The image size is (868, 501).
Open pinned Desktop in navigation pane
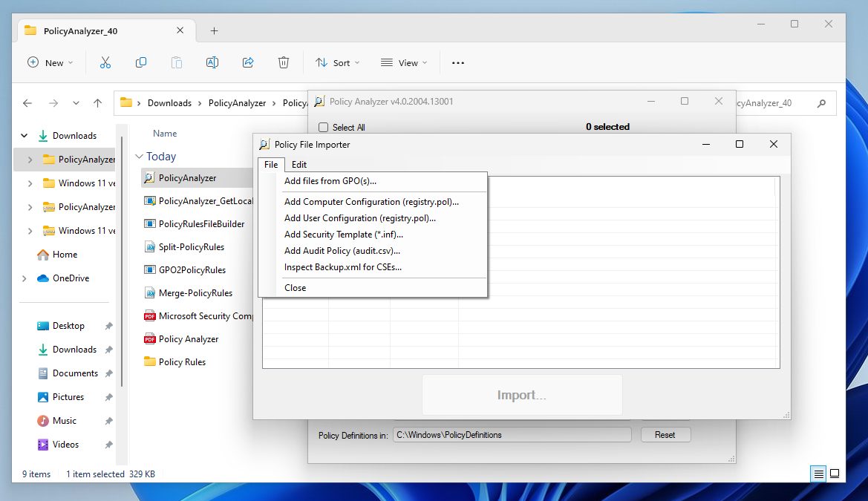coord(61,326)
